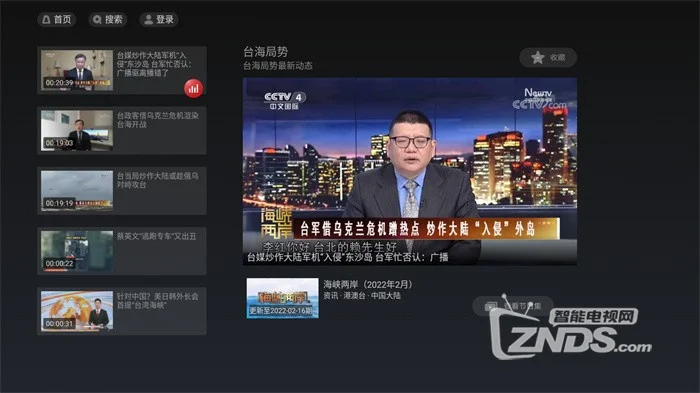Select title 台政客借乌克兰危机渲染台海开战
The width and height of the screenshot is (700, 393).
coord(158,120)
